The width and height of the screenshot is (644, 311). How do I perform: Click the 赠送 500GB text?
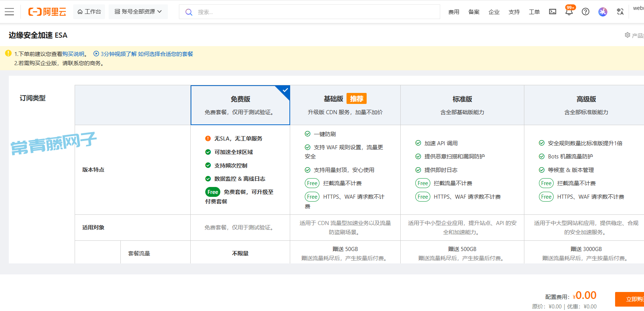462,249
